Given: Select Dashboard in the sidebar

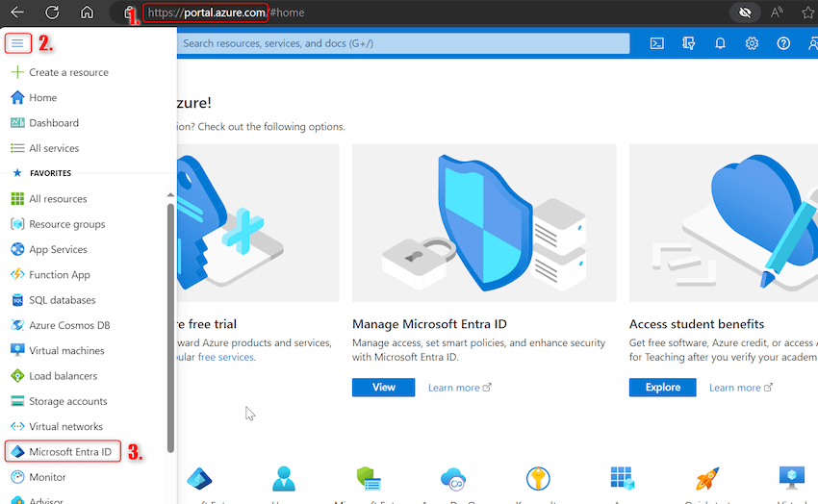Looking at the screenshot, I should [x=54, y=123].
